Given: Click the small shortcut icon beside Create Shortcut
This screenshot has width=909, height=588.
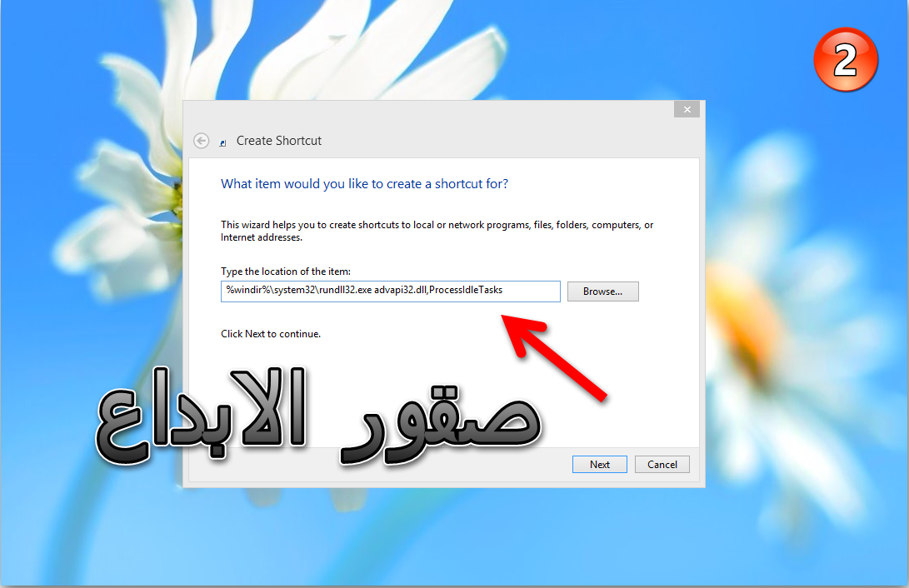Looking at the screenshot, I should pyautogui.click(x=222, y=142).
